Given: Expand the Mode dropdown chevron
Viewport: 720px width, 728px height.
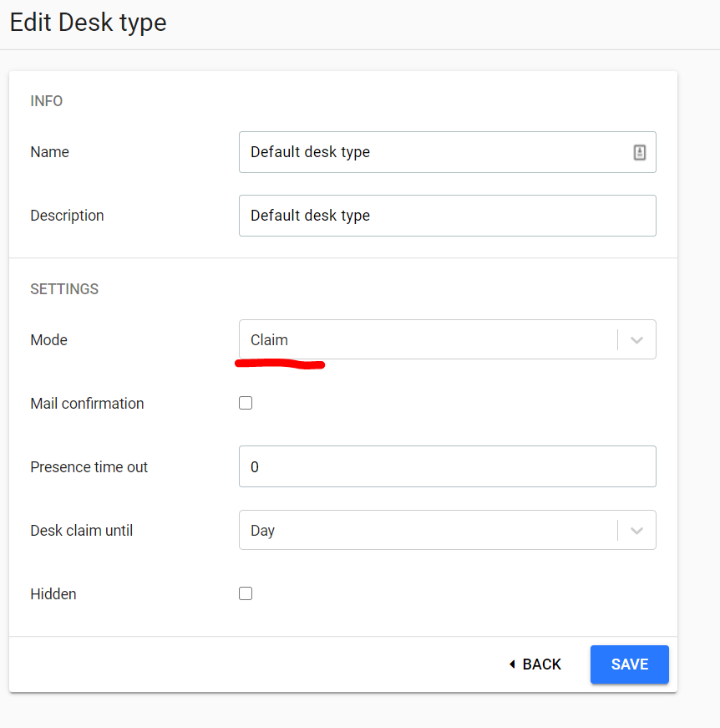Looking at the screenshot, I should coord(636,340).
